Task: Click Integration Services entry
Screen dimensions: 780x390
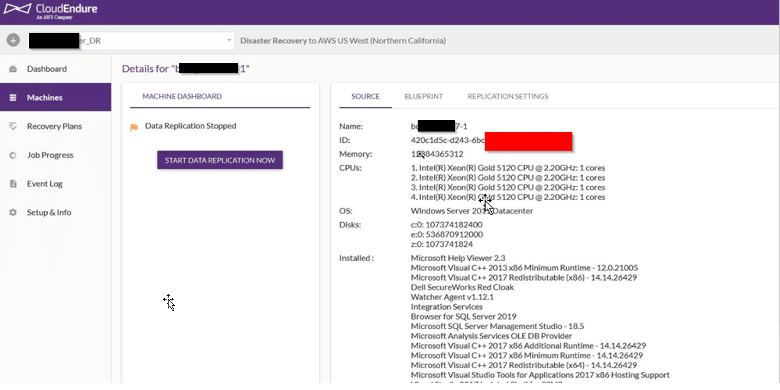Action: 447,307
